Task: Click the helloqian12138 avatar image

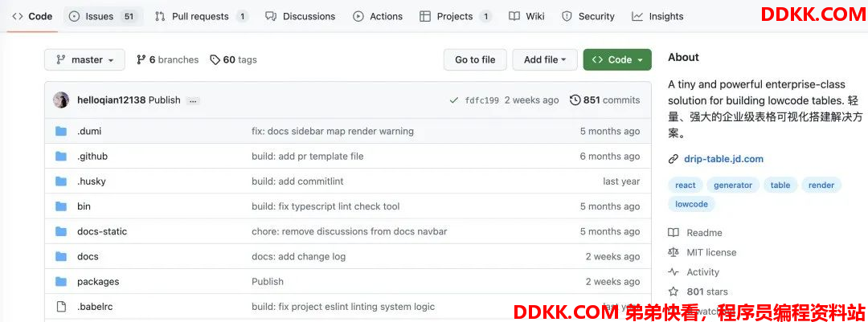Action: coord(61,100)
